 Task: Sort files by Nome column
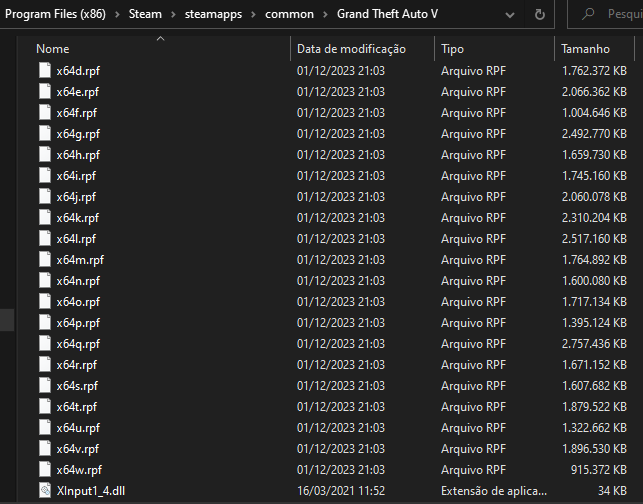pos(52,49)
